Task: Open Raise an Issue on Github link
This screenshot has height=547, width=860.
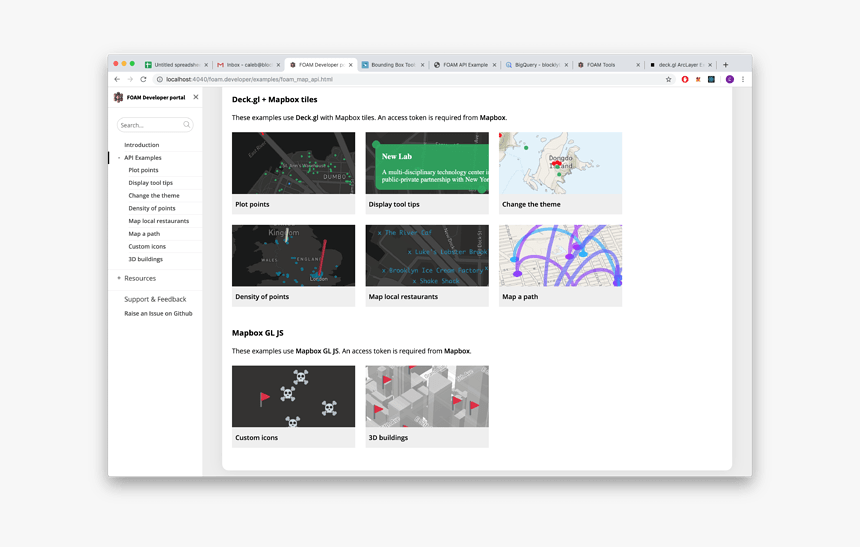Action: 158,313
